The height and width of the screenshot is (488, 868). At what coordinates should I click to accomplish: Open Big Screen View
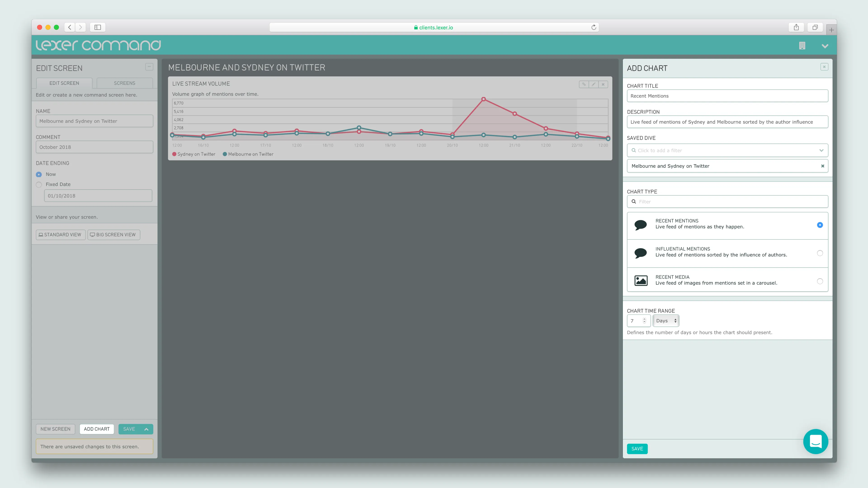coord(113,235)
